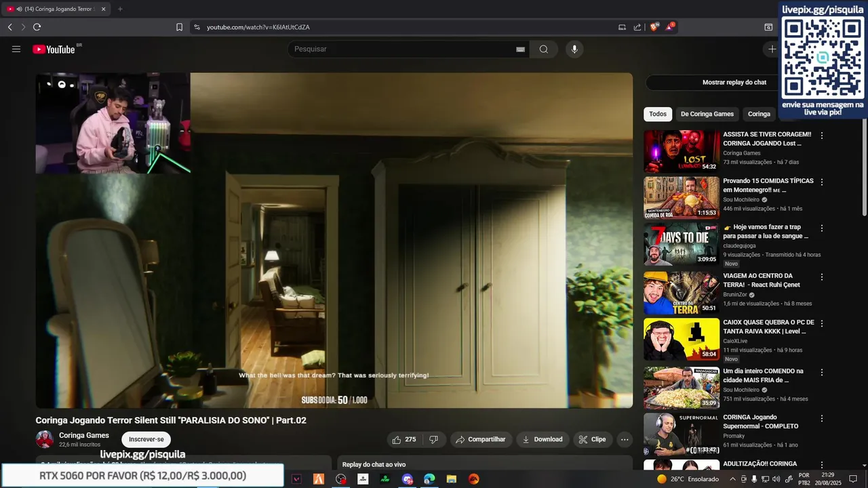Switch POR PTB2 input language
The image size is (868, 488).
click(804, 479)
